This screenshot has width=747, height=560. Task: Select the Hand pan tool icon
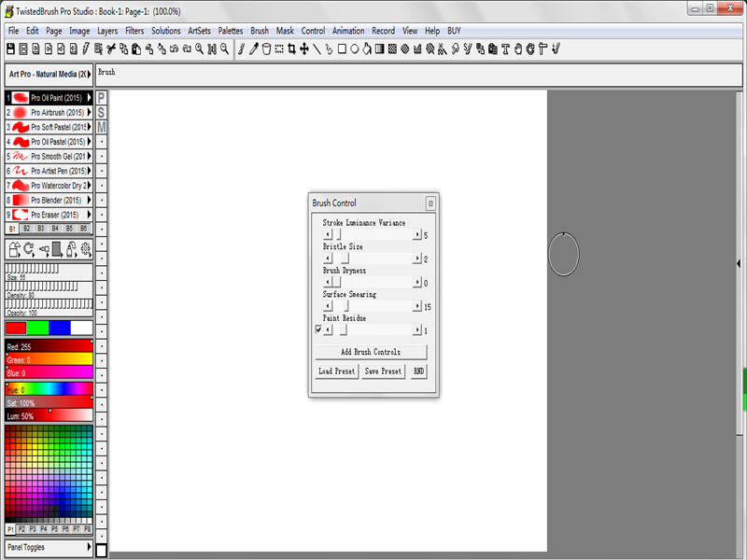point(518,49)
